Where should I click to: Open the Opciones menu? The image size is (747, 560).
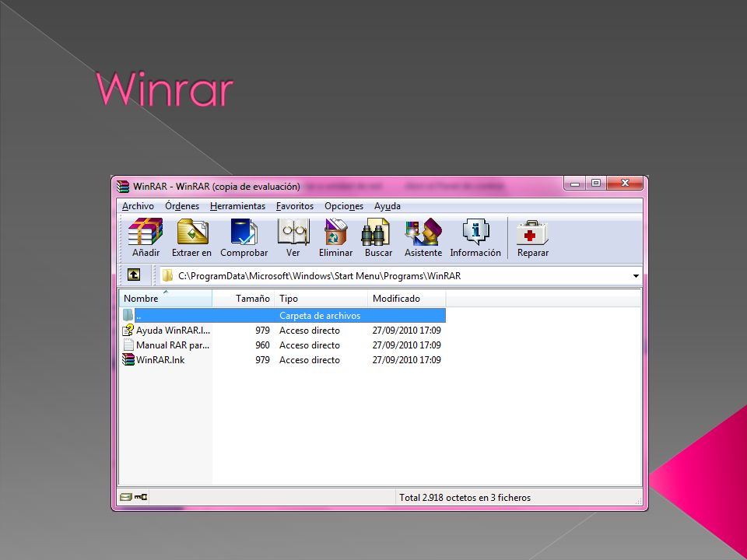(343, 206)
